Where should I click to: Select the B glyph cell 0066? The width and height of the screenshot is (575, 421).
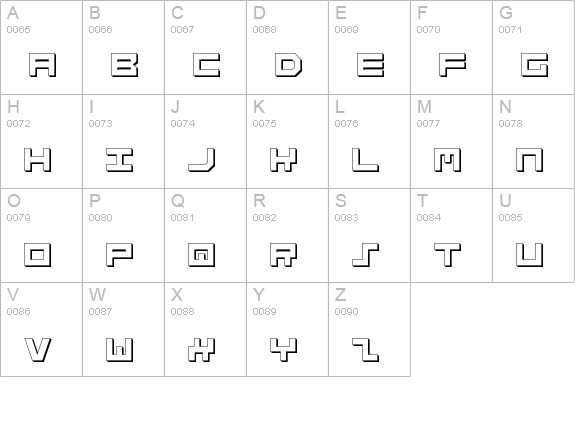pos(124,47)
